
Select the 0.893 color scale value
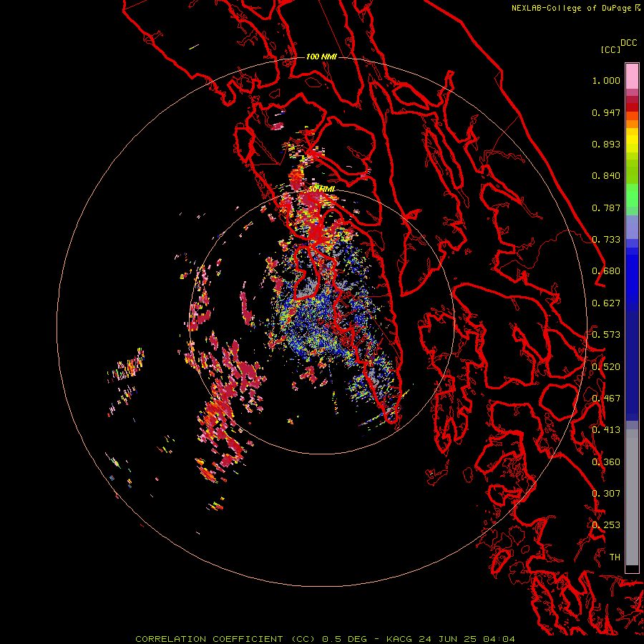coord(606,144)
